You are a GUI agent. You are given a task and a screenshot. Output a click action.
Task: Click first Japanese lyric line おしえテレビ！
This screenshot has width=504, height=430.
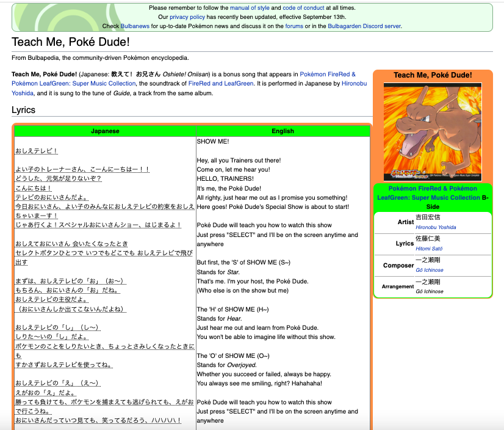(x=37, y=151)
